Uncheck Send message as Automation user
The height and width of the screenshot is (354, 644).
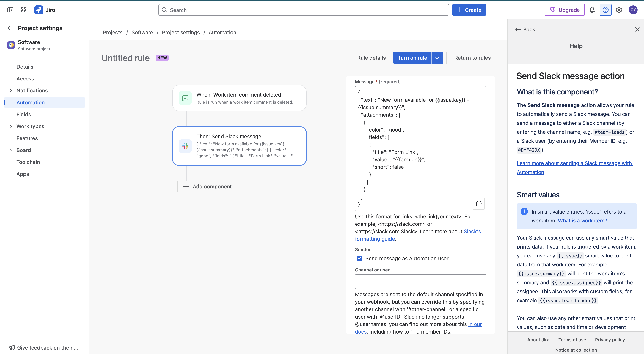359,258
